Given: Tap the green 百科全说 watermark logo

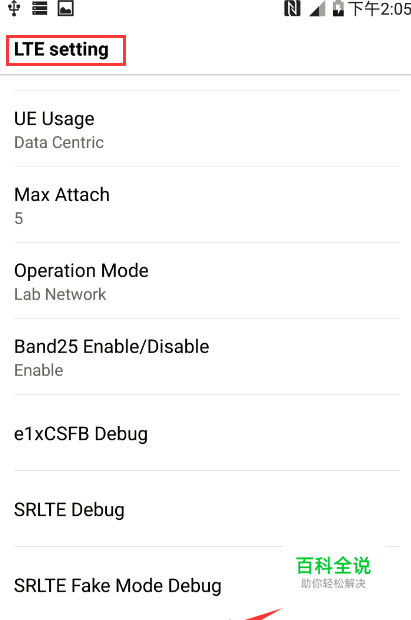Looking at the screenshot, I should tap(333, 572).
